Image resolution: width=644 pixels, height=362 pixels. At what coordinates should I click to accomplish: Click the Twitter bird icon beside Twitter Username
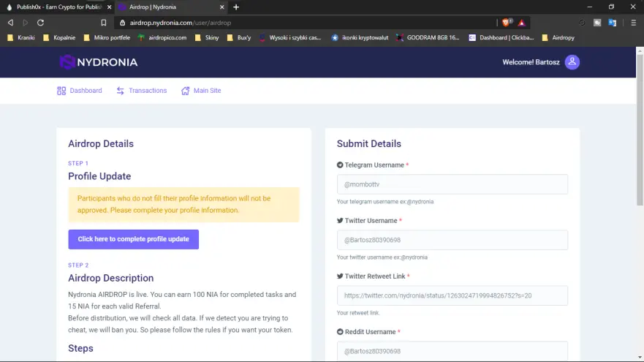click(x=340, y=221)
